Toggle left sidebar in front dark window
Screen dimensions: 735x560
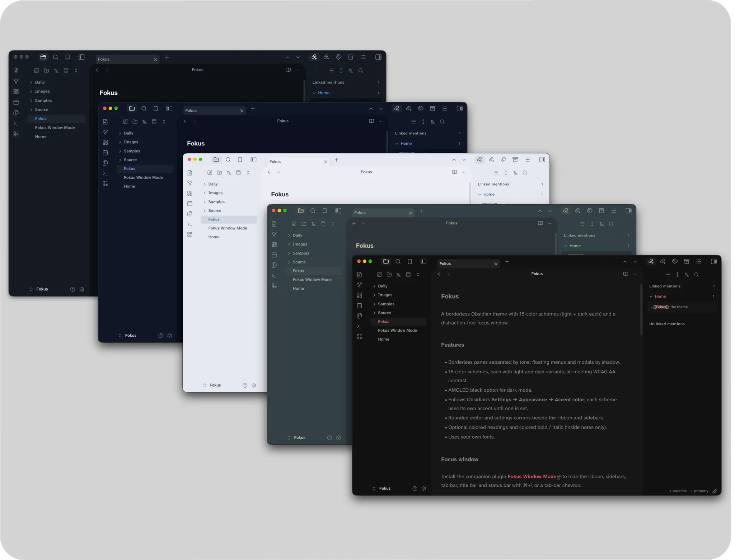423,262
